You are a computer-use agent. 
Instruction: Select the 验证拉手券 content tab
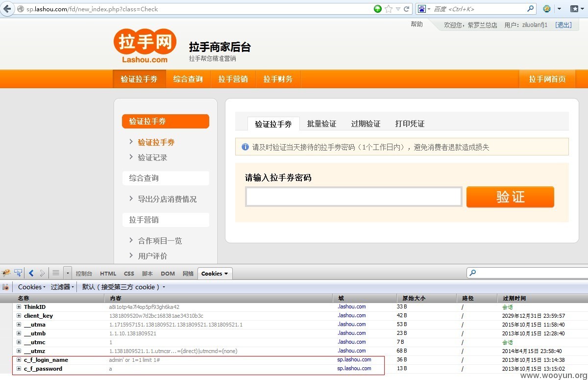tap(273, 124)
